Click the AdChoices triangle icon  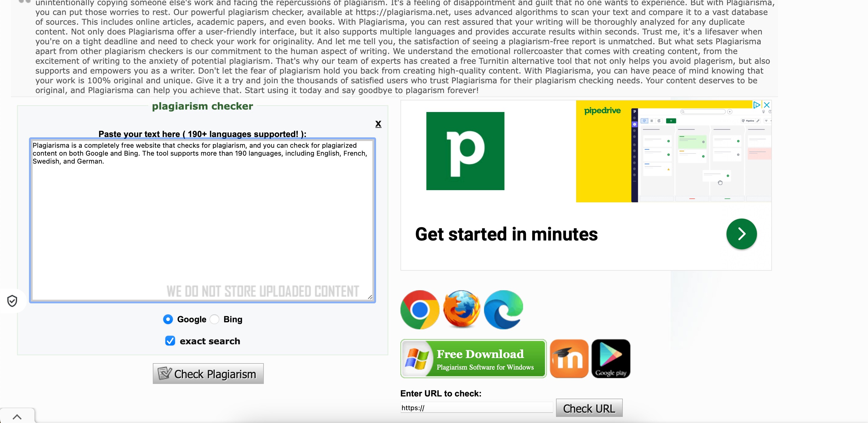coord(756,105)
